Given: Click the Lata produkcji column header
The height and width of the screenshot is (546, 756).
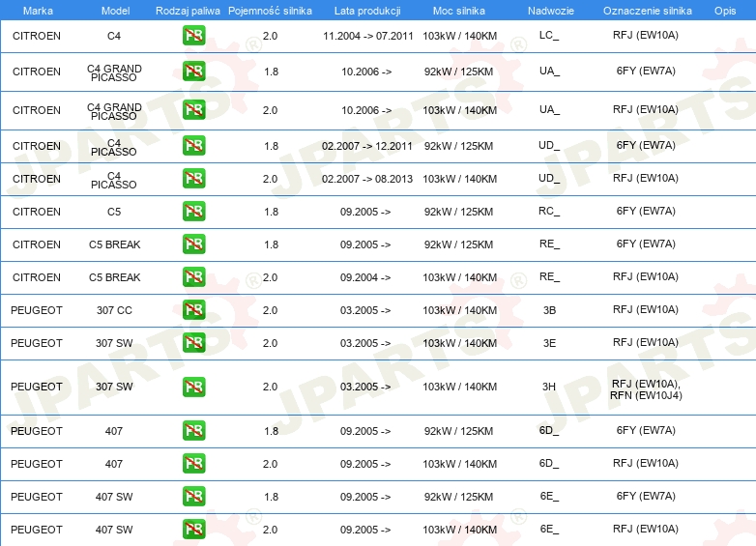Looking at the screenshot, I should (x=367, y=11).
